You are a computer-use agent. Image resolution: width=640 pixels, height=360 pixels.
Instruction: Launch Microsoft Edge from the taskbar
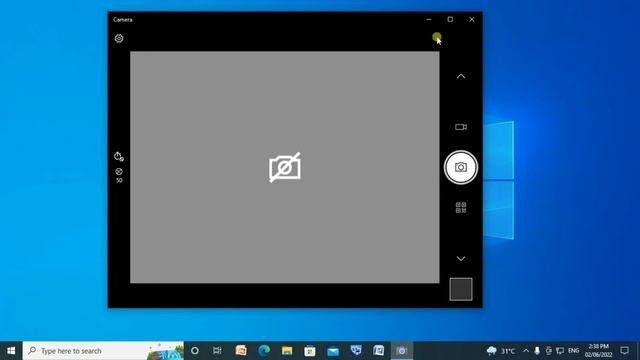[x=264, y=351]
